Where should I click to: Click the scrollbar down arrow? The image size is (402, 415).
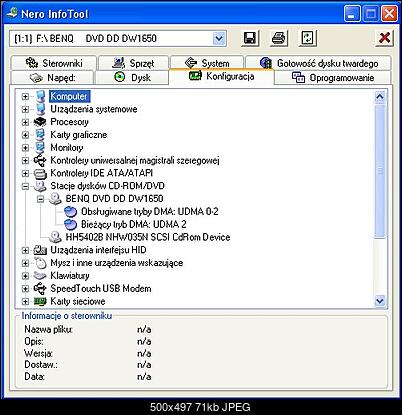tap(380, 301)
